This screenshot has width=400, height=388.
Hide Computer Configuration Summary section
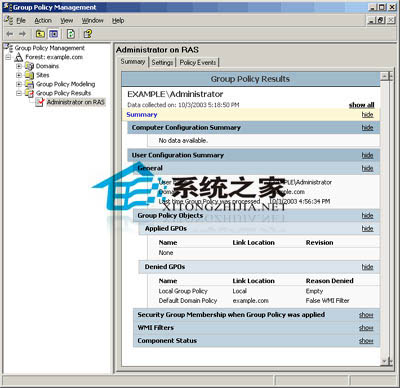368,128
